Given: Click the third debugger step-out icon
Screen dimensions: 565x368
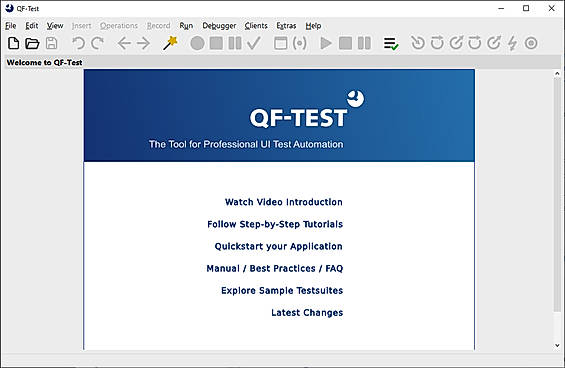Looking at the screenshot, I should (456, 43).
